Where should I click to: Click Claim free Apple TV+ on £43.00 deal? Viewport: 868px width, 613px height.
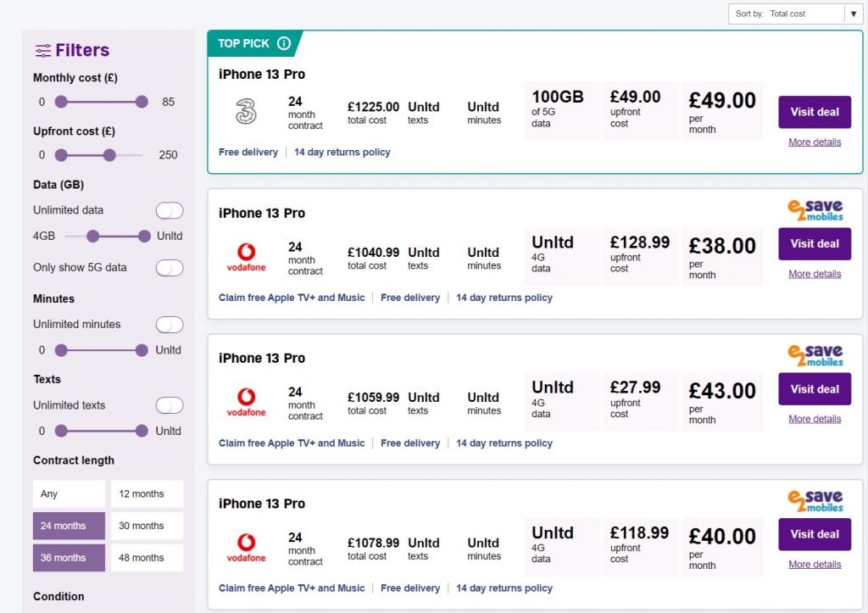click(x=292, y=443)
